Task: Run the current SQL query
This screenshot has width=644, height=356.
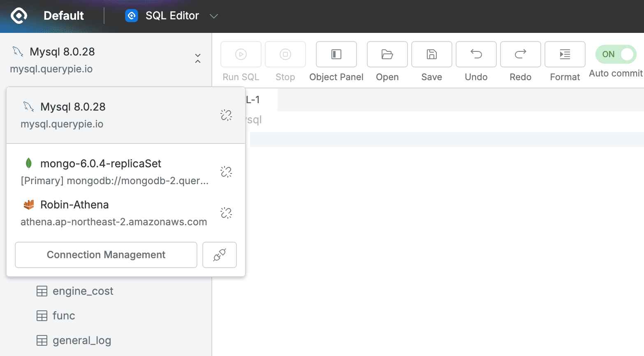Action: (x=241, y=54)
